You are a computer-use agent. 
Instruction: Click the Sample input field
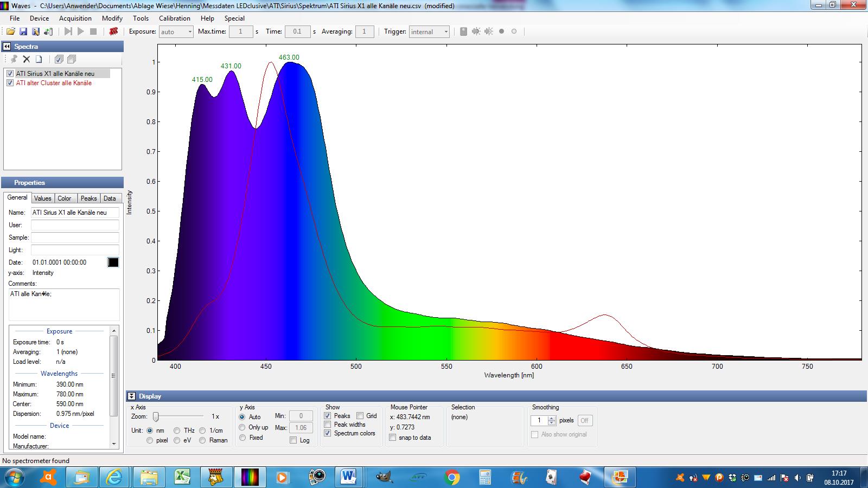(x=75, y=237)
